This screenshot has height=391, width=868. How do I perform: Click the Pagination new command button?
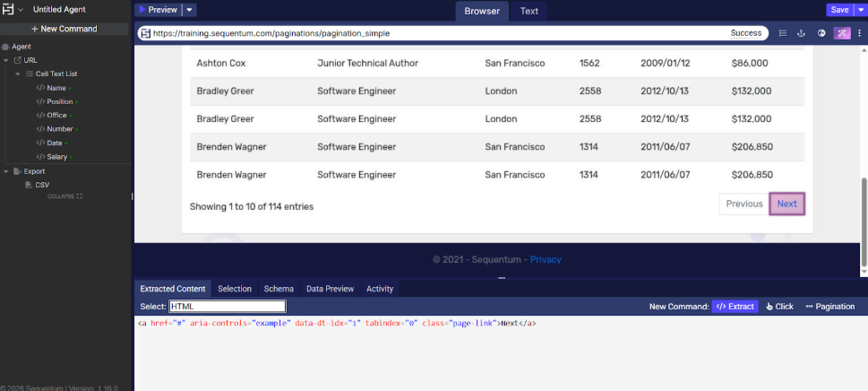tap(830, 306)
